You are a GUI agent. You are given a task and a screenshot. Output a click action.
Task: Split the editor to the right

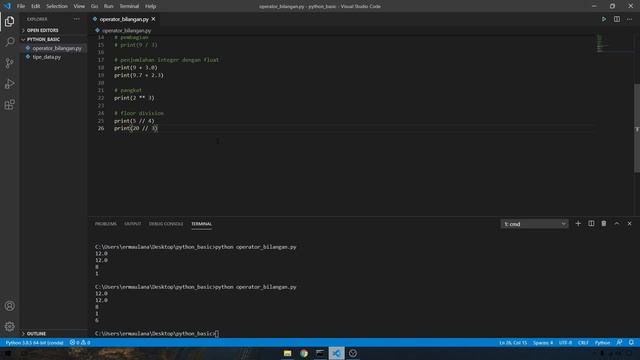[617, 19]
